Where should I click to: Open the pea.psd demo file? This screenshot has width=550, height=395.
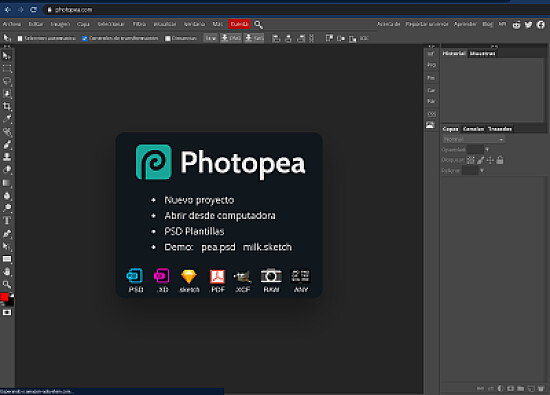tap(218, 247)
